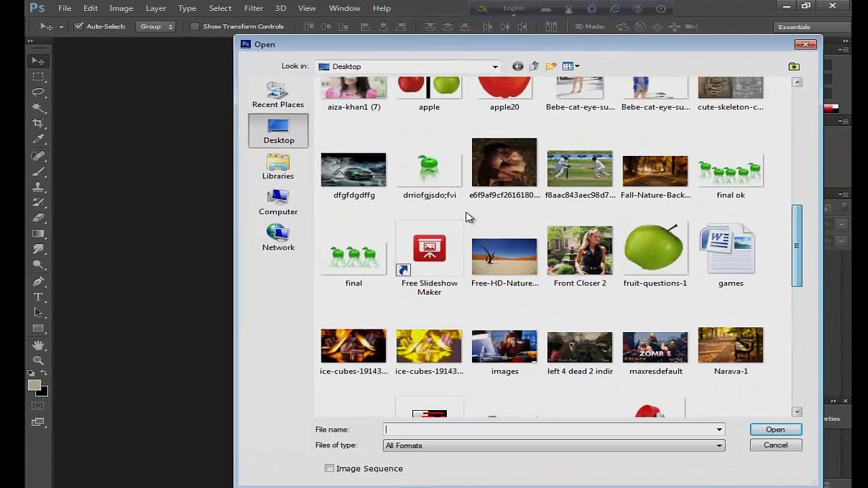Click the background color swatch
This screenshot has height=488, width=868.
(43, 392)
